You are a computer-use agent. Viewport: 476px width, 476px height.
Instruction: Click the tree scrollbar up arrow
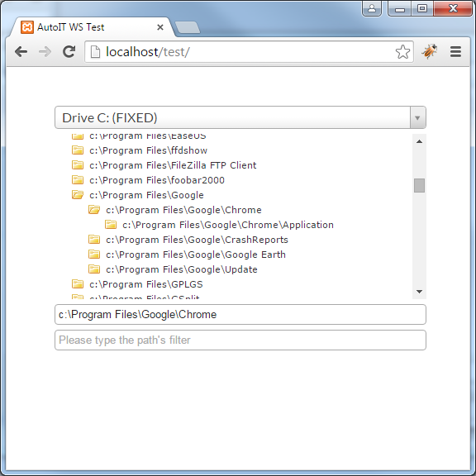[x=419, y=141]
